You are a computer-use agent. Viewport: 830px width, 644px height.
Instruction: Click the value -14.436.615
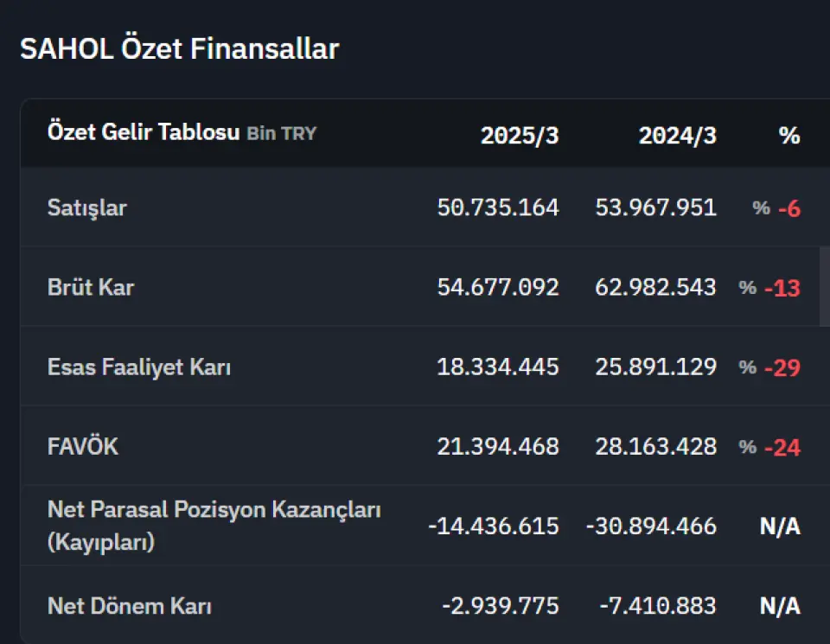pyautogui.click(x=494, y=526)
